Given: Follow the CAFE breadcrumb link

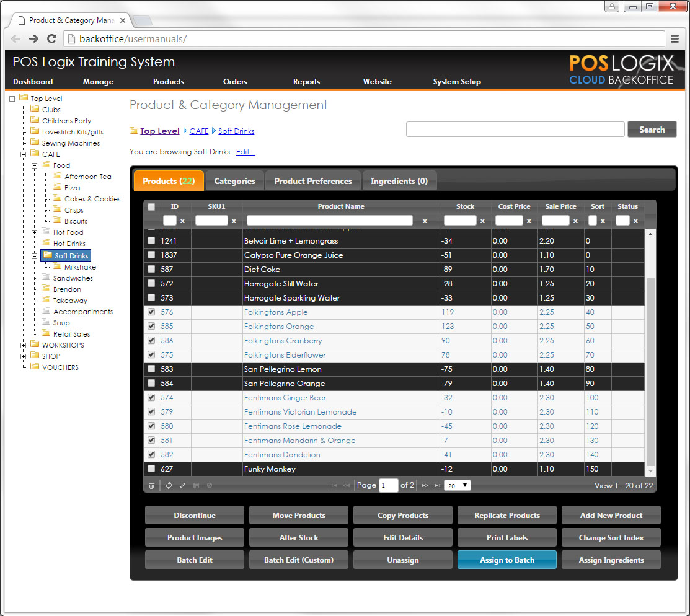Looking at the screenshot, I should click(x=199, y=131).
